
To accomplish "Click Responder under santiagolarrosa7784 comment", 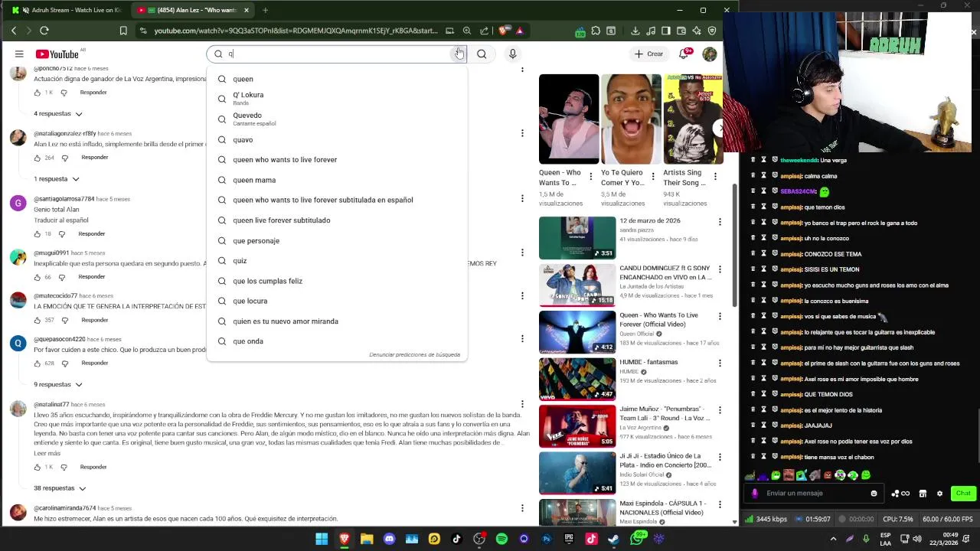I will tap(91, 233).
